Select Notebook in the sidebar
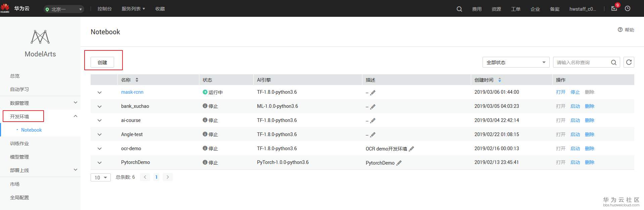Image resolution: width=644 pixels, height=210 pixels. pos(32,130)
